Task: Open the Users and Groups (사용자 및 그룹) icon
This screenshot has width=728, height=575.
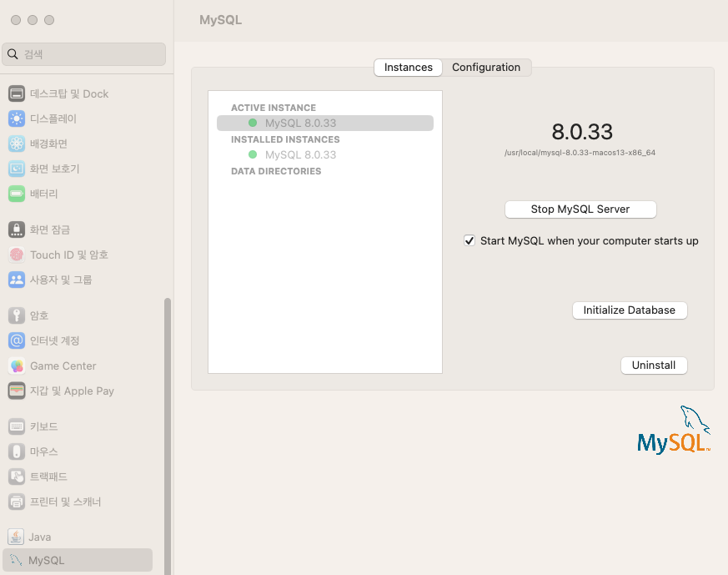Action: 17,280
